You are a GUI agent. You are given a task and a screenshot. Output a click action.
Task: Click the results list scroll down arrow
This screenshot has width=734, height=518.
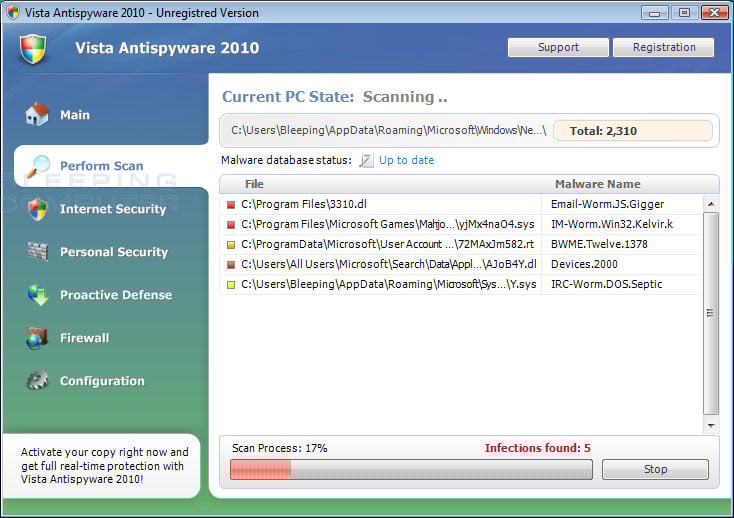pyautogui.click(x=711, y=426)
